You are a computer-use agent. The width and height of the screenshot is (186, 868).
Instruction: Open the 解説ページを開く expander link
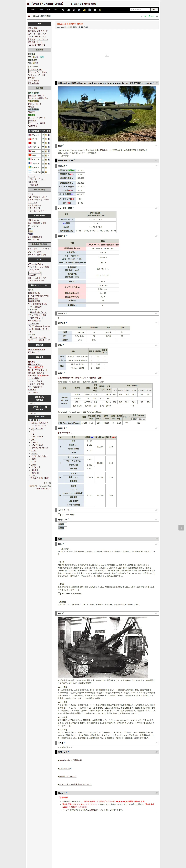click(x=65, y=433)
